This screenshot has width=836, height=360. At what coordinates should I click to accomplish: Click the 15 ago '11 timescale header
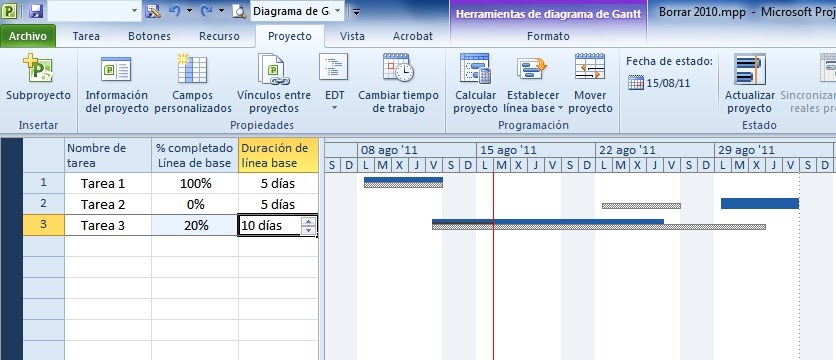[536, 150]
